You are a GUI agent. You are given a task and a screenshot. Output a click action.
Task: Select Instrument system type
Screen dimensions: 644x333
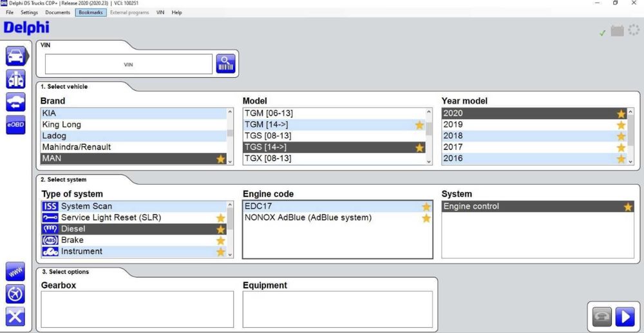point(134,251)
